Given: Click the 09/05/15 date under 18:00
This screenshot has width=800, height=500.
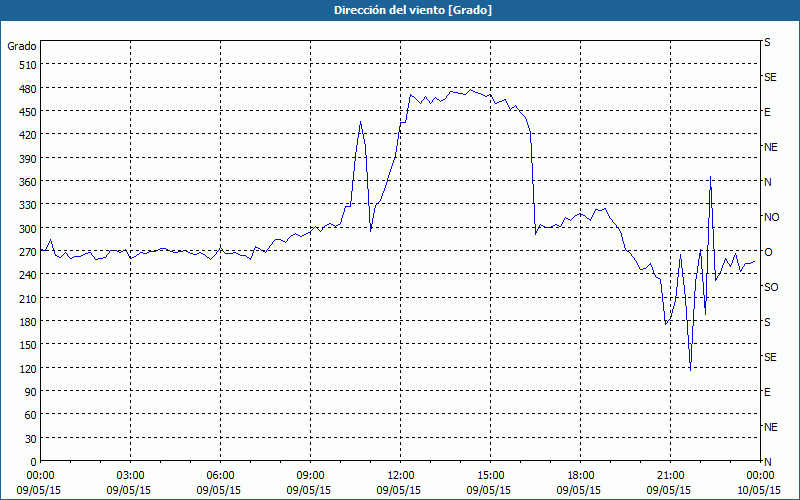Looking at the screenshot, I should pos(579,490).
